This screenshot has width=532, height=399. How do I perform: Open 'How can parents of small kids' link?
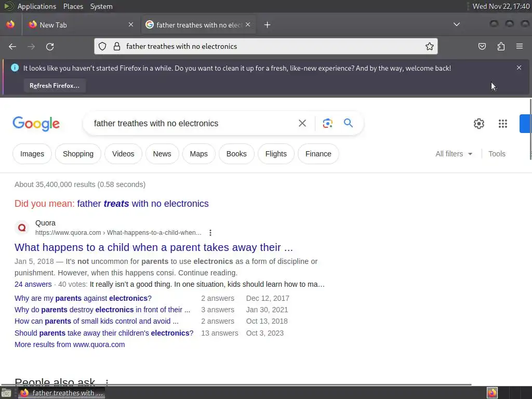click(x=96, y=321)
